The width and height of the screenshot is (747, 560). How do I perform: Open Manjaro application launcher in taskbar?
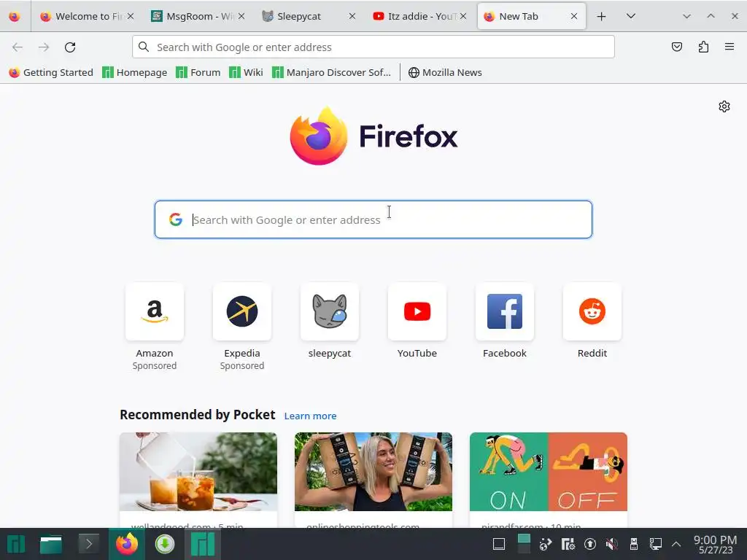point(16,544)
